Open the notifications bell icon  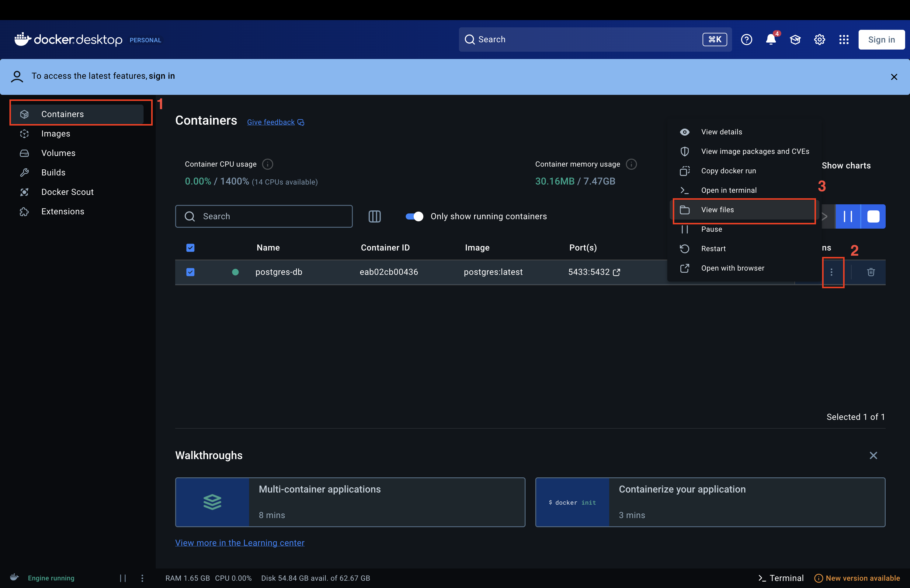[771, 40]
